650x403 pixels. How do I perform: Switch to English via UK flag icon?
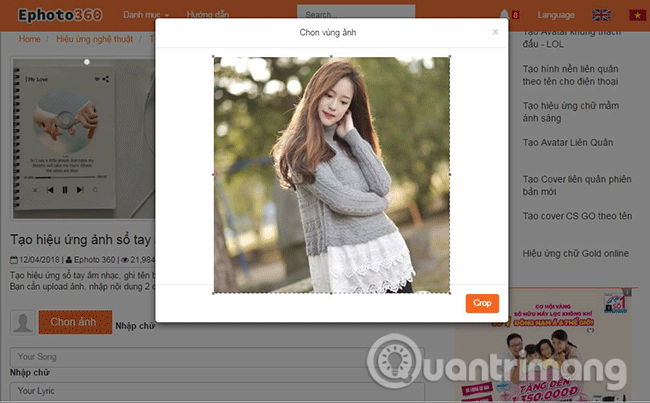(602, 15)
